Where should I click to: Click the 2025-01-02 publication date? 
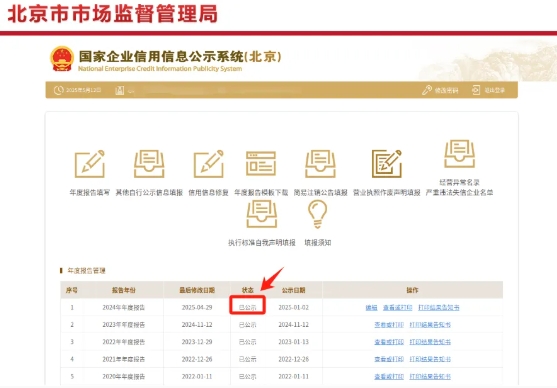294,308
